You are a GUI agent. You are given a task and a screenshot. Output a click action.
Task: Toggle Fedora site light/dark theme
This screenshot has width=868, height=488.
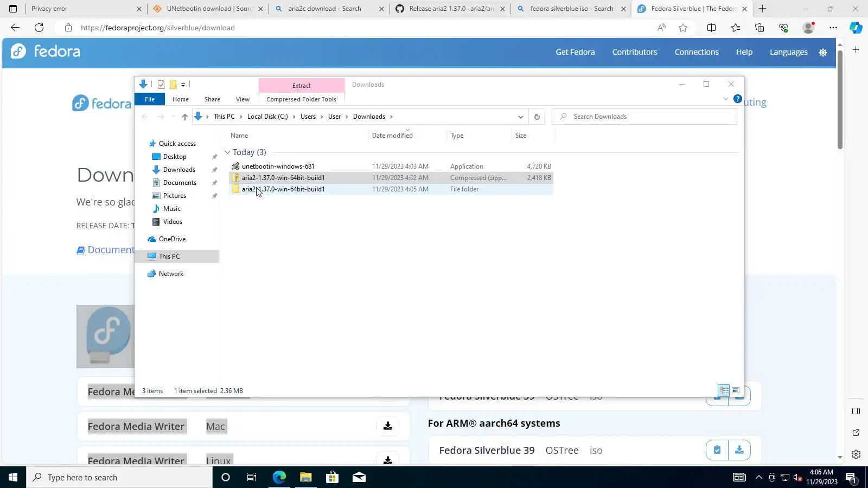[x=823, y=53]
